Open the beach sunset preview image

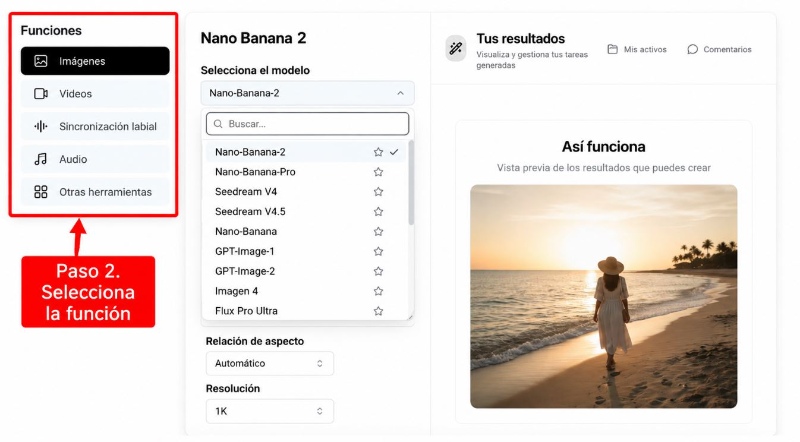604,297
